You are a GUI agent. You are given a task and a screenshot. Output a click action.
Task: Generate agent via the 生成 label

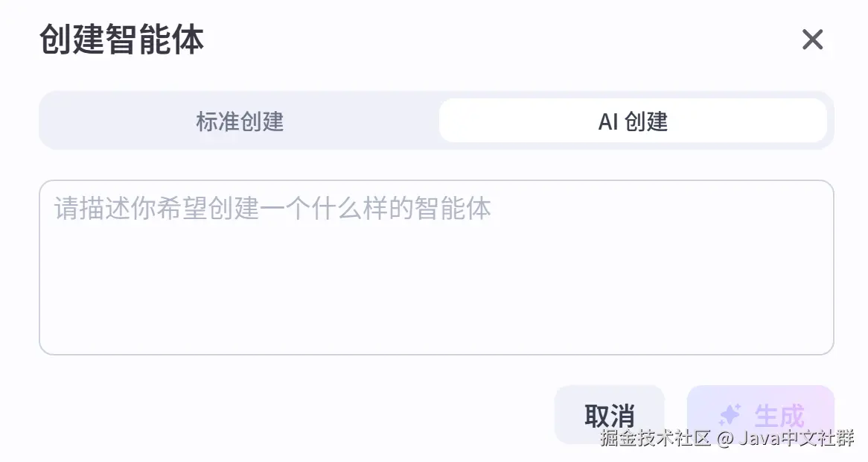(x=779, y=414)
